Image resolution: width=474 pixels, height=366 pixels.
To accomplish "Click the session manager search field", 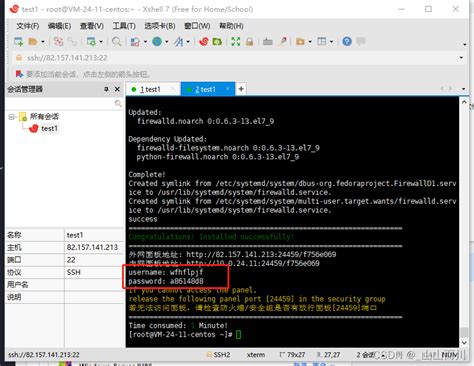I will click(64, 104).
